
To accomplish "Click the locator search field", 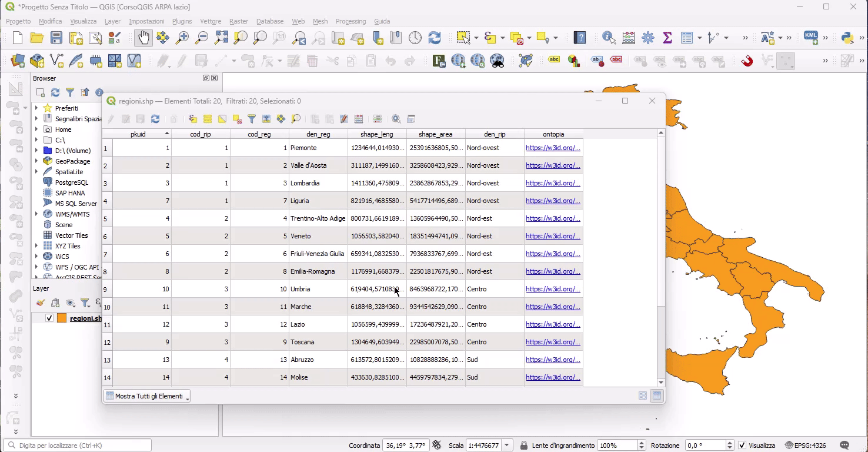I will pyautogui.click(x=78, y=446).
